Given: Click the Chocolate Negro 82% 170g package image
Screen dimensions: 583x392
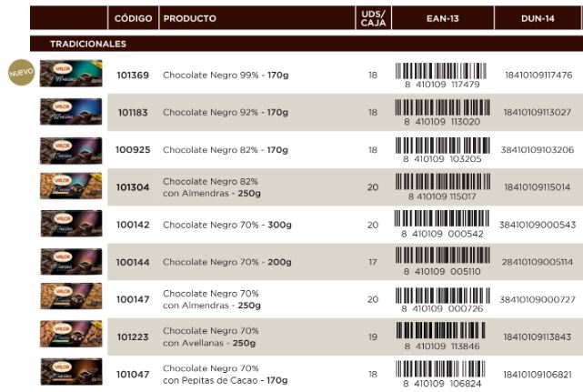Looking at the screenshot, I should tap(71, 150).
